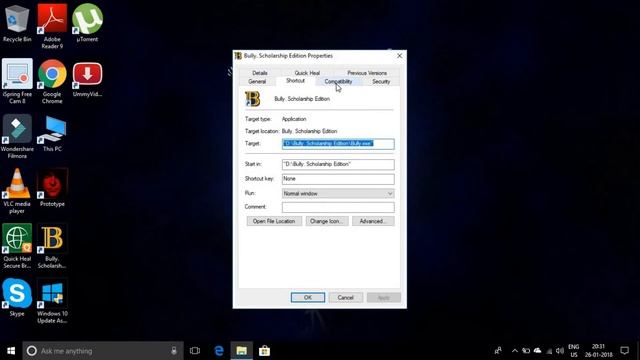Open Task View on the taskbar

pos(195,351)
